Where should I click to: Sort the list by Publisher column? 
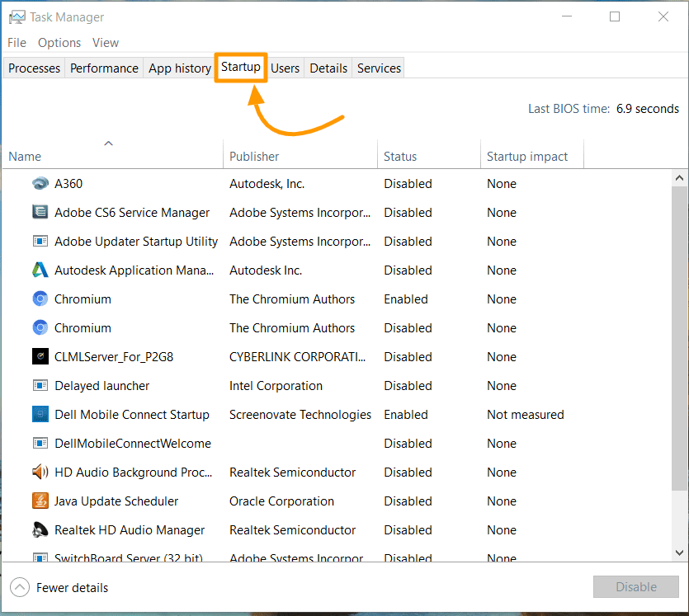tap(300, 154)
